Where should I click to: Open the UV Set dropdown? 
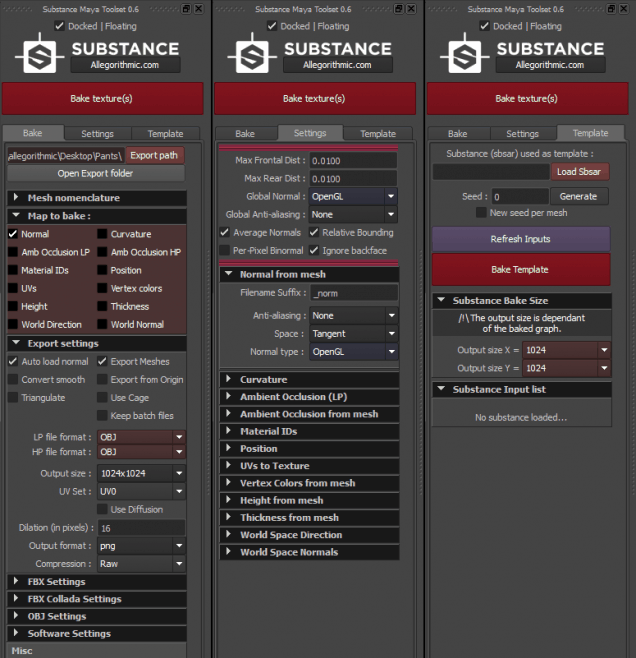click(141, 491)
